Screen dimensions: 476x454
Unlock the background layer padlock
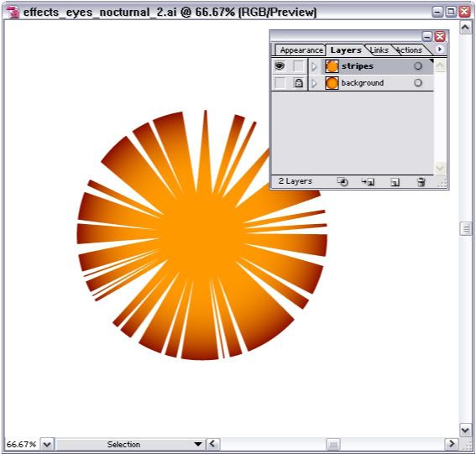(298, 83)
